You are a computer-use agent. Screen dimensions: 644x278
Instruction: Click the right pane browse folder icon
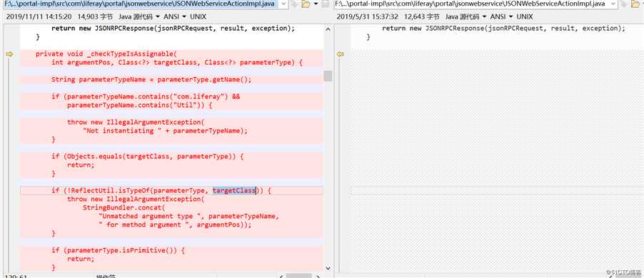pos(636,4)
